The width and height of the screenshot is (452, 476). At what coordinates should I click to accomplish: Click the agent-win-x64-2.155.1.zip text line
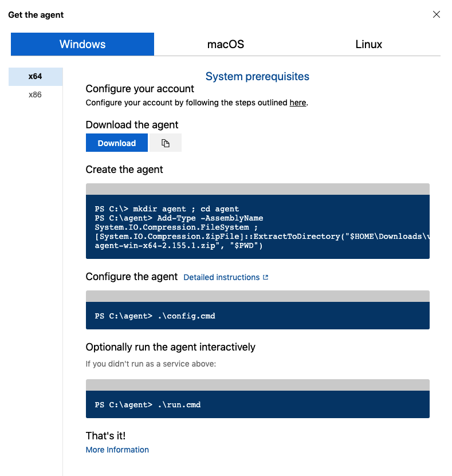coord(179,246)
